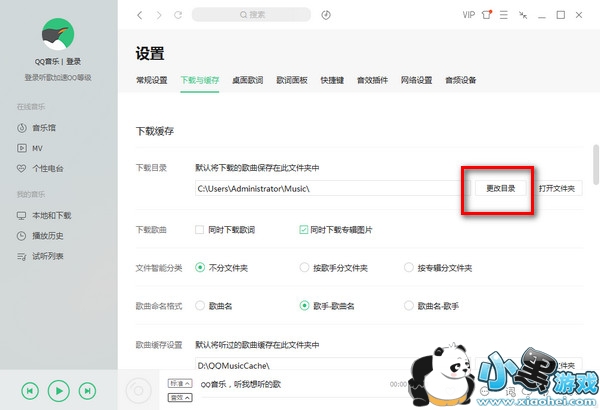The image size is (600, 410).
Task: Click the 在线音乐 sidebar section header
Action: point(31,107)
